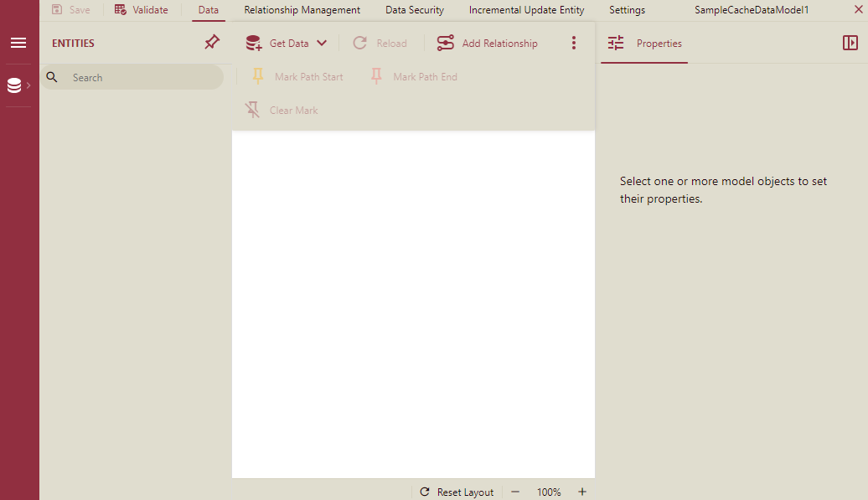Collapse the Properties side panel

[x=850, y=43]
